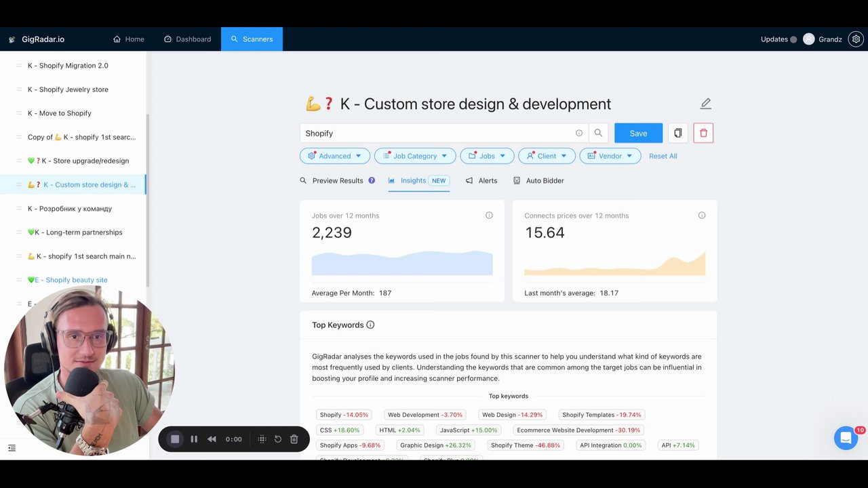Select the API +7.14% keyword tag

pyautogui.click(x=678, y=445)
